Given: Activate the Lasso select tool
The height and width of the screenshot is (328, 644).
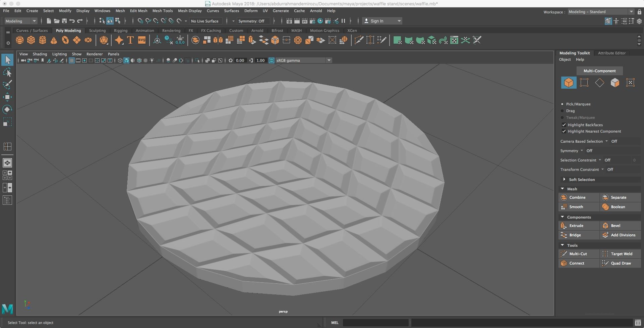Looking at the screenshot, I should click(7, 72).
